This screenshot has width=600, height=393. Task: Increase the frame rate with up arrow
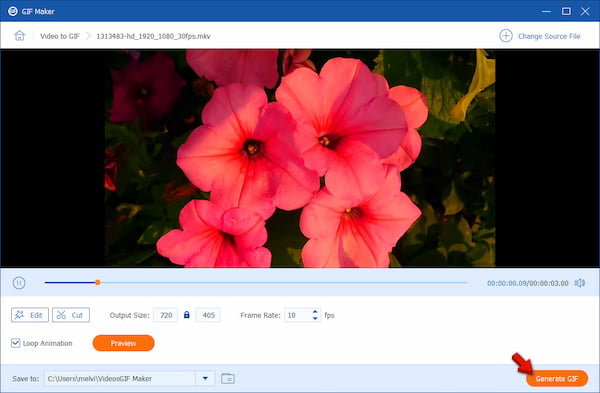click(315, 312)
